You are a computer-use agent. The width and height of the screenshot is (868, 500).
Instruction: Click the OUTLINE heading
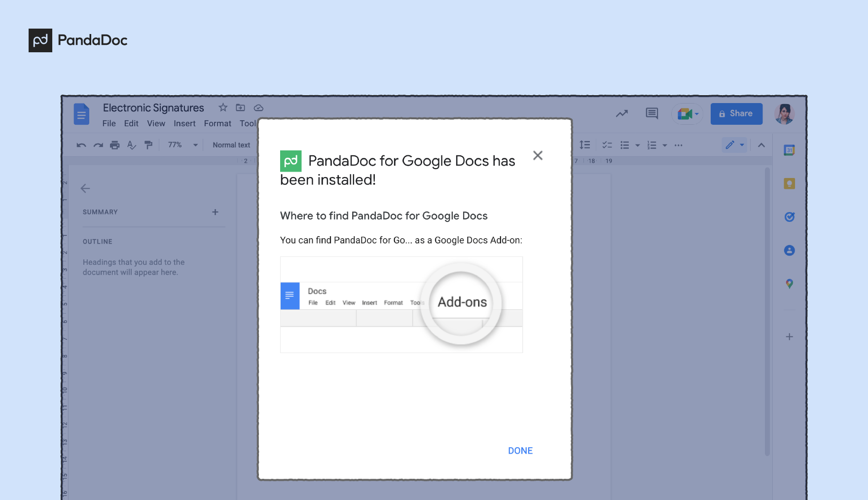98,242
